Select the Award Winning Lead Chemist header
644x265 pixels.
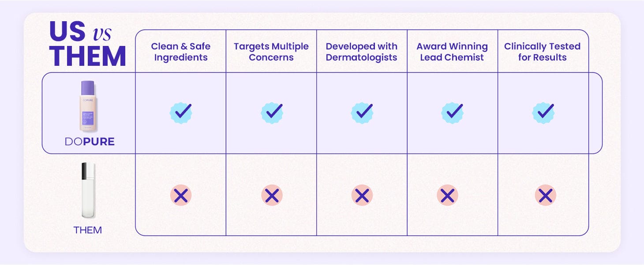(x=452, y=52)
